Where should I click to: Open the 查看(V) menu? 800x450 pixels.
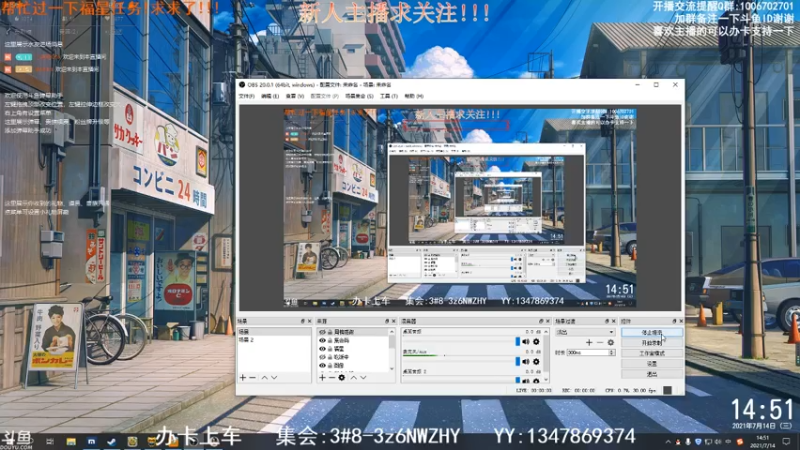(295, 96)
